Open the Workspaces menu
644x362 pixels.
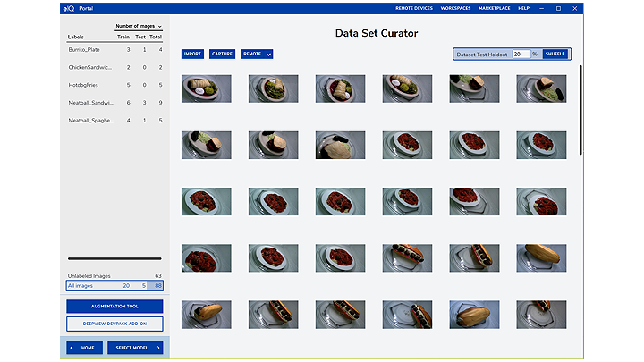455,8
